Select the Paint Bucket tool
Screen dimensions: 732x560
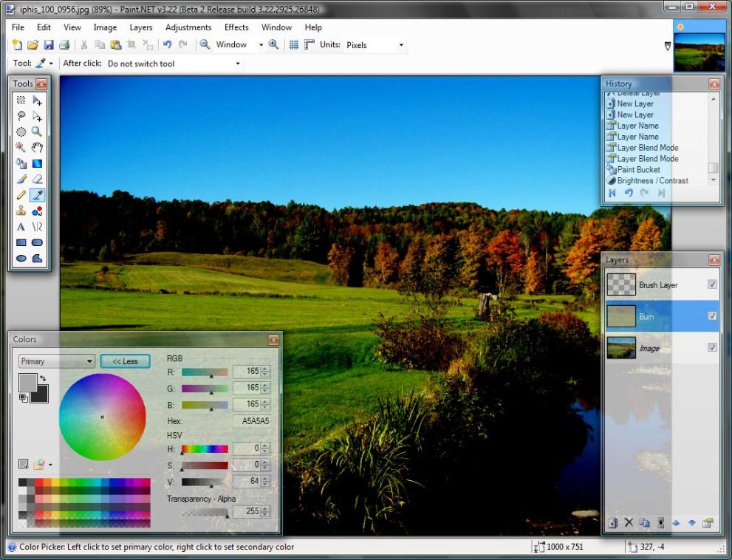pyautogui.click(x=21, y=163)
